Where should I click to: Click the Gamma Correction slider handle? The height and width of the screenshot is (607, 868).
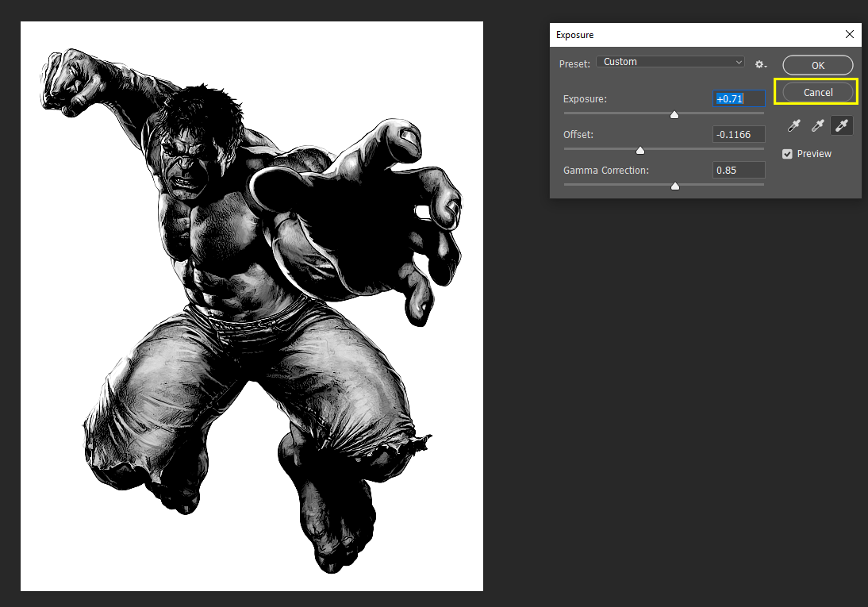coord(675,186)
